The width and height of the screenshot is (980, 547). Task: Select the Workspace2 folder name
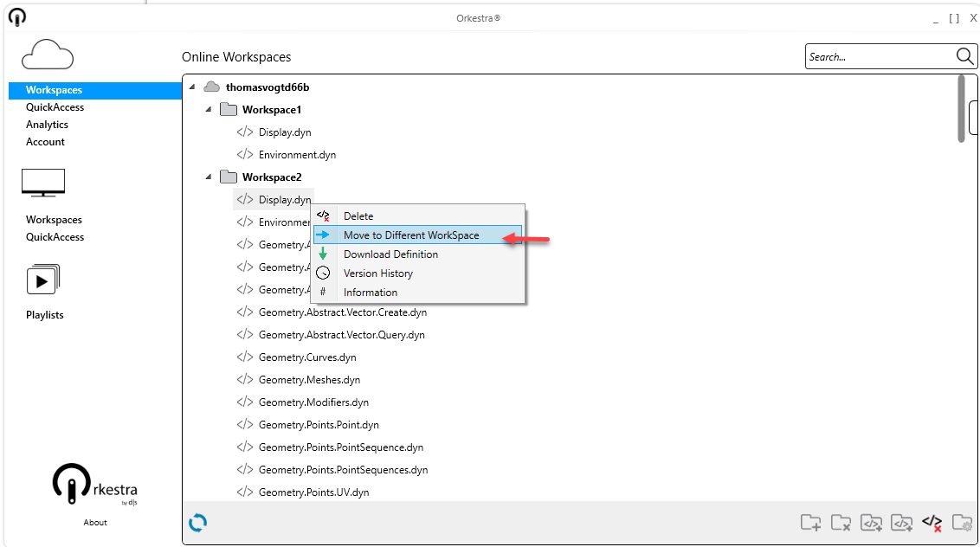[x=272, y=177]
